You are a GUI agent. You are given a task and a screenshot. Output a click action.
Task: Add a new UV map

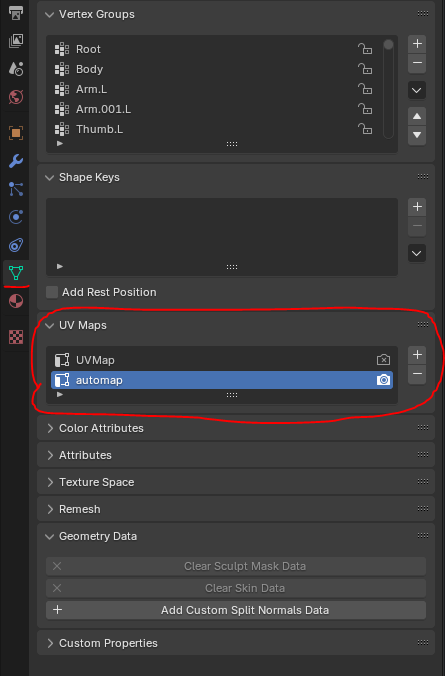(x=417, y=355)
